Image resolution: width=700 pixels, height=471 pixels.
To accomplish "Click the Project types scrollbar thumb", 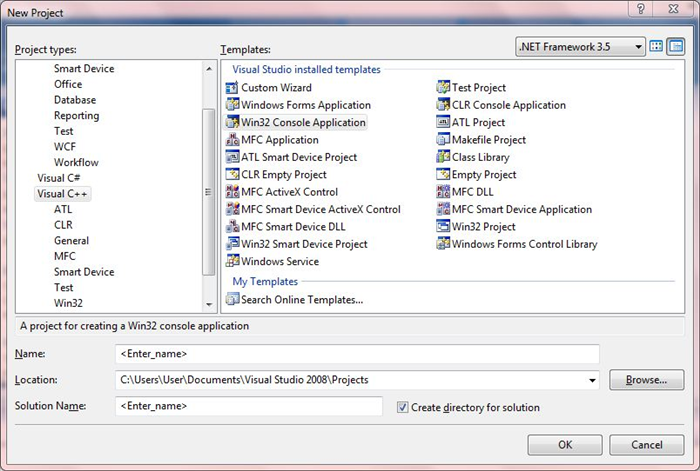I will (208, 192).
